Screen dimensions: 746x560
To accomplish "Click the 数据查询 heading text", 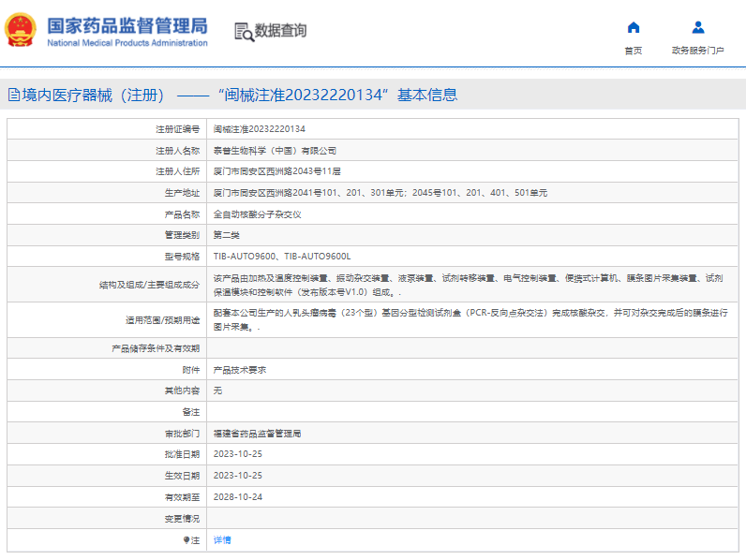I will click(x=281, y=30).
